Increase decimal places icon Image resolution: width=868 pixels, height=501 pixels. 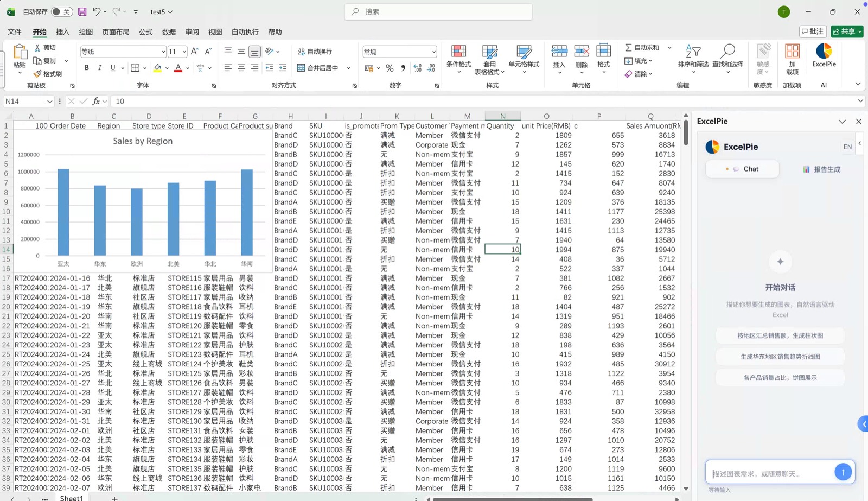pyautogui.click(x=417, y=68)
